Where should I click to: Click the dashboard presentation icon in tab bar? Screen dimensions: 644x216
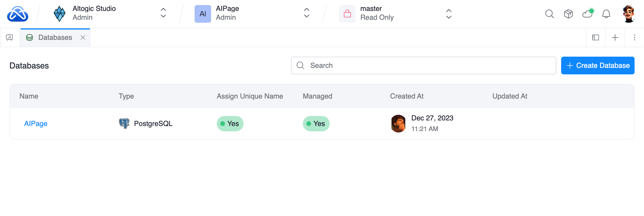pyautogui.click(x=9, y=37)
